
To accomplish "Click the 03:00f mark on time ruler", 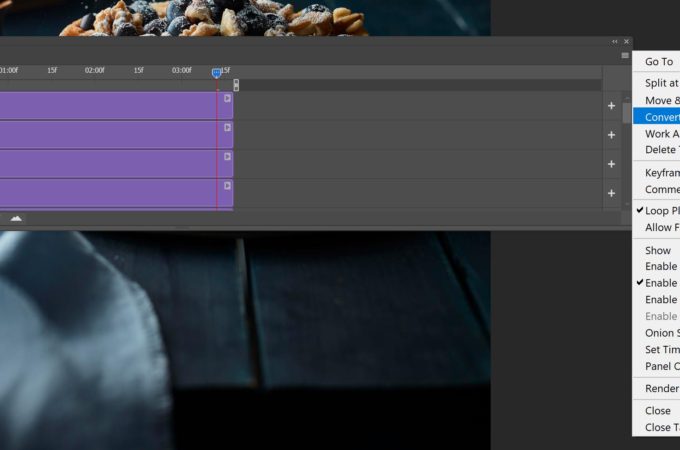I will pyautogui.click(x=182, y=70).
